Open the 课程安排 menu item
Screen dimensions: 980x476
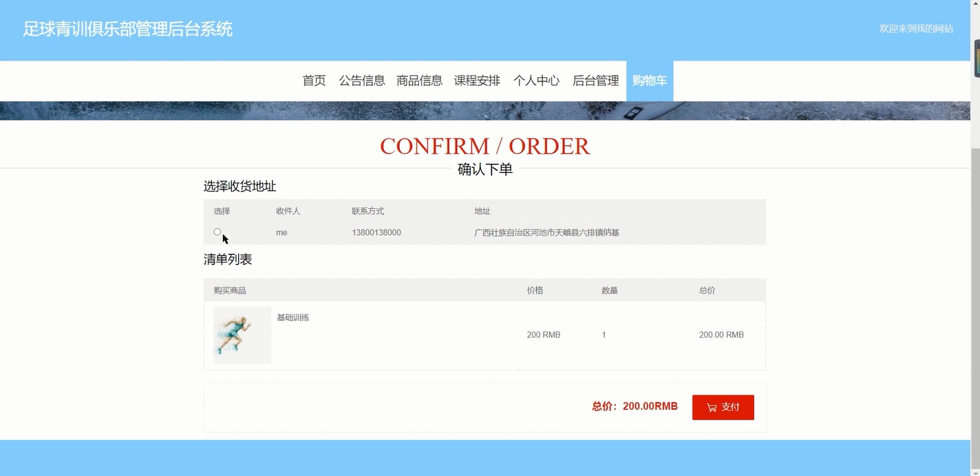[x=477, y=81]
